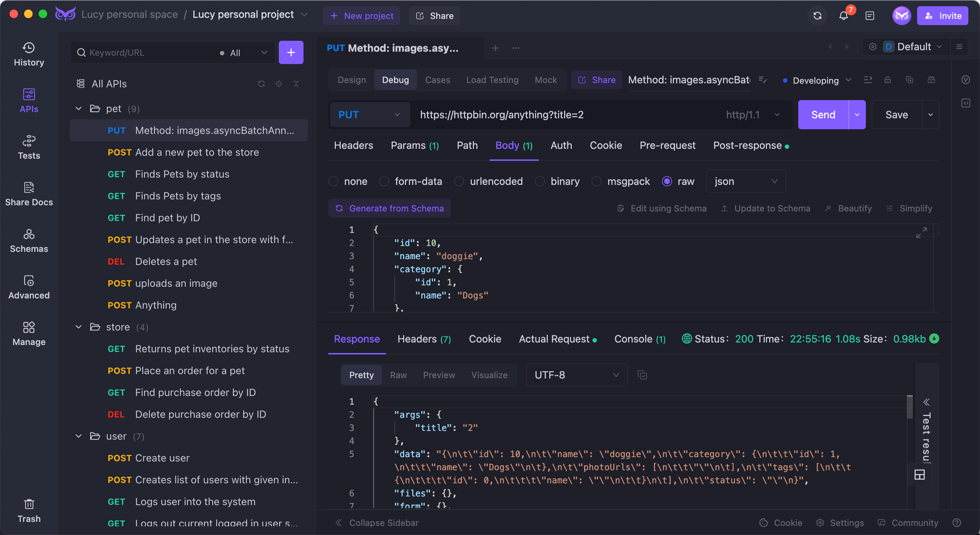This screenshot has width=980, height=535.
Task: Open the json body format dropdown
Action: tap(744, 181)
